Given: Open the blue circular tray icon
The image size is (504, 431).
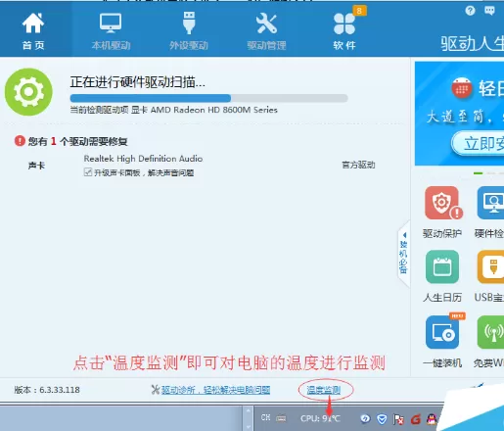Looking at the screenshot, I should pyautogui.click(x=365, y=418).
